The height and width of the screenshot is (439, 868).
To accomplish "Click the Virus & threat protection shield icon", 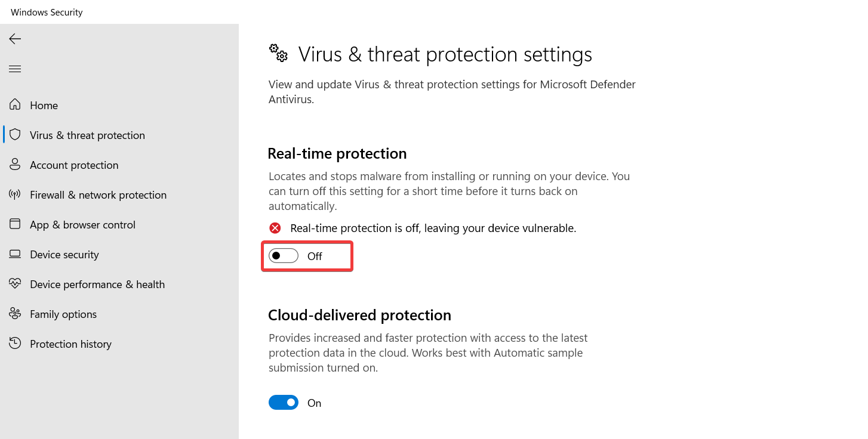I will point(15,135).
